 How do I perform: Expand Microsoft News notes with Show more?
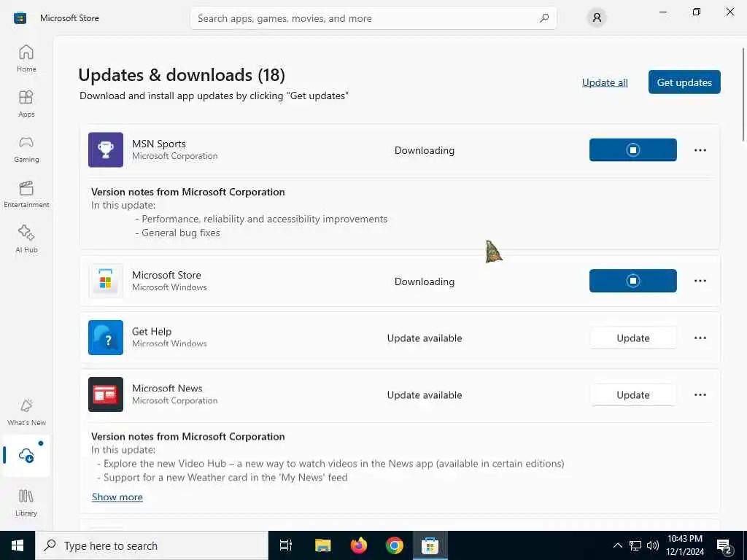point(117,497)
